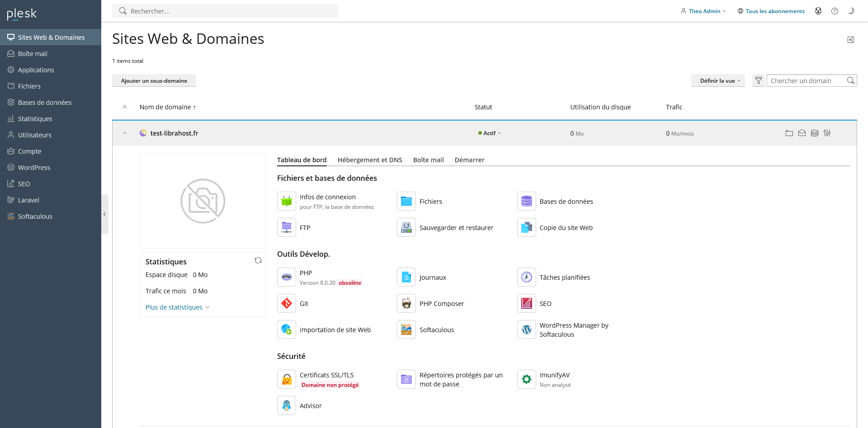Viewport: 868px width, 428px height.
Task: Select the Git tool icon
Action: click(x=286, y=303)
